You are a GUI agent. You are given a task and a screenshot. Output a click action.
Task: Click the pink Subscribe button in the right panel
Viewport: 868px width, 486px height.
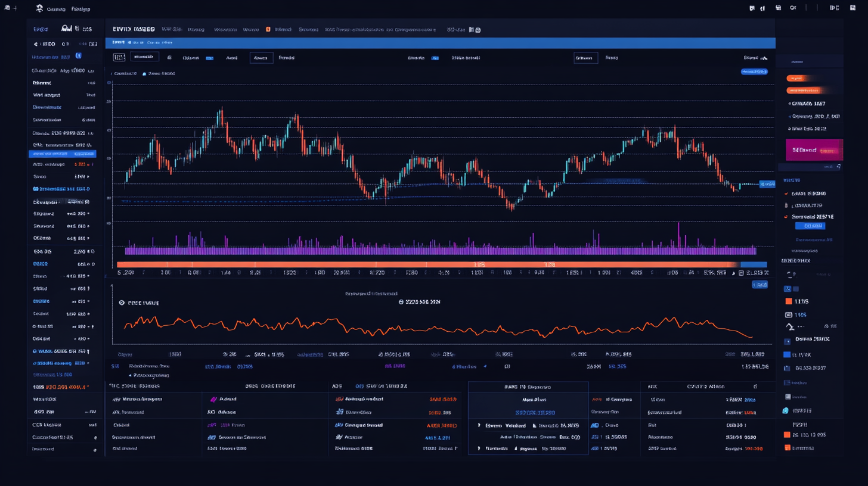pyautogui.click(x=814, y=150)
